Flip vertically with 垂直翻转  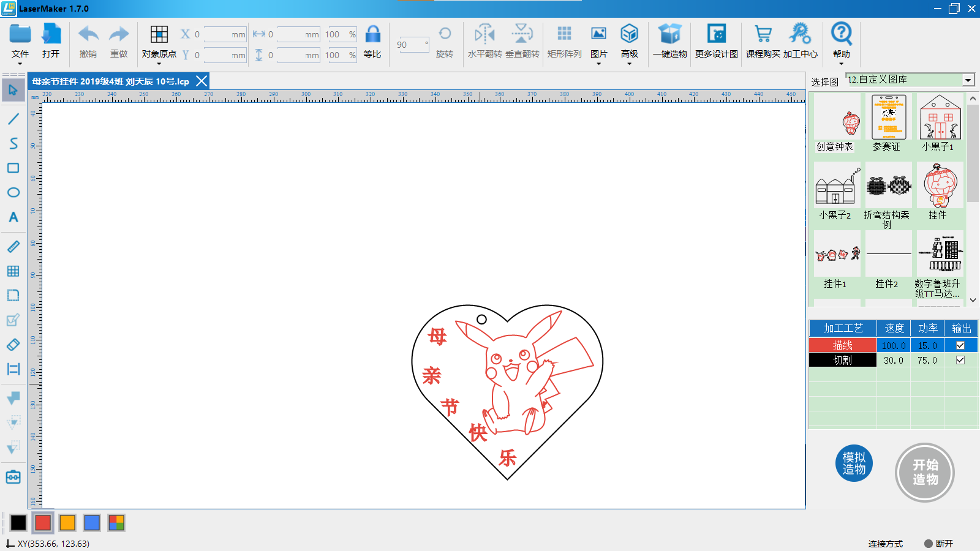pos(522,34)
